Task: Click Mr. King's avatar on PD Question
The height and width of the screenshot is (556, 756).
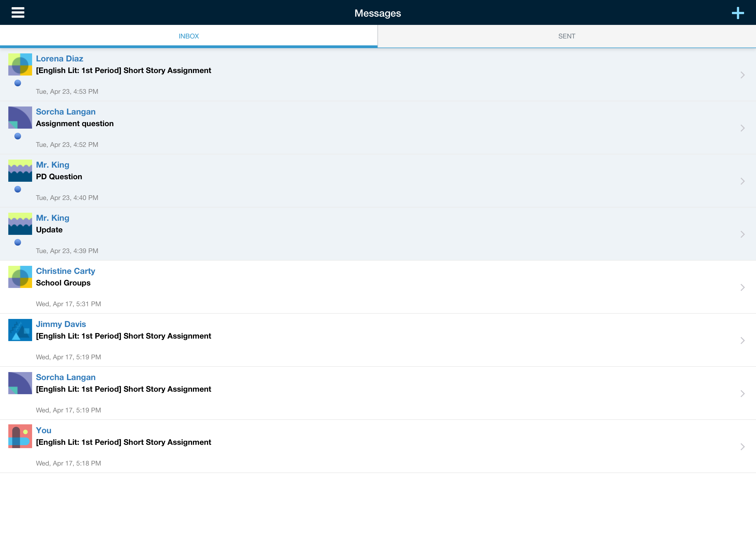Action: [20, 171]
